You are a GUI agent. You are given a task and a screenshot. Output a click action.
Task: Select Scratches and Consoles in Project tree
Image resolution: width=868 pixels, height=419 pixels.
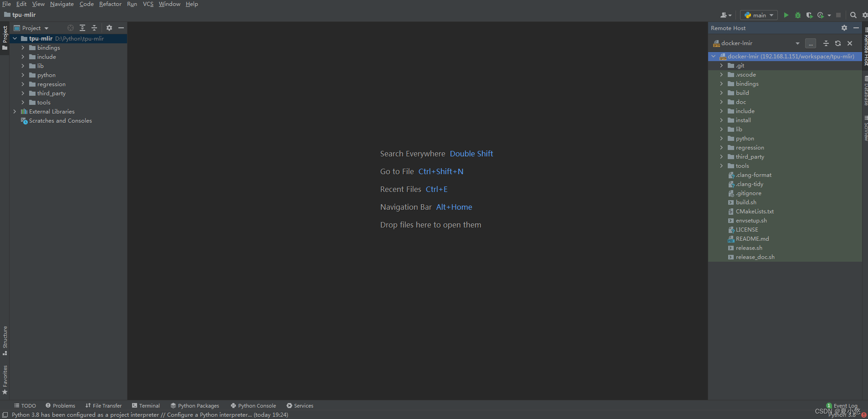click(x=61, y=121)
